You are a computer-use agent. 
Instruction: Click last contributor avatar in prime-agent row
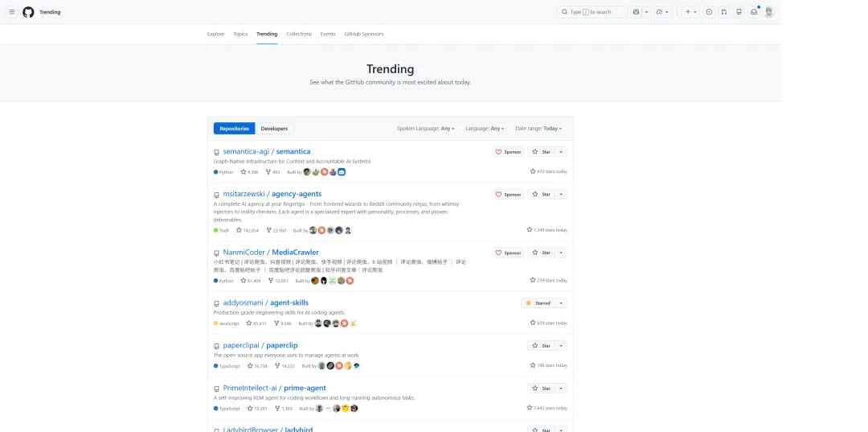pyautogui.click(x=354, y=409)
